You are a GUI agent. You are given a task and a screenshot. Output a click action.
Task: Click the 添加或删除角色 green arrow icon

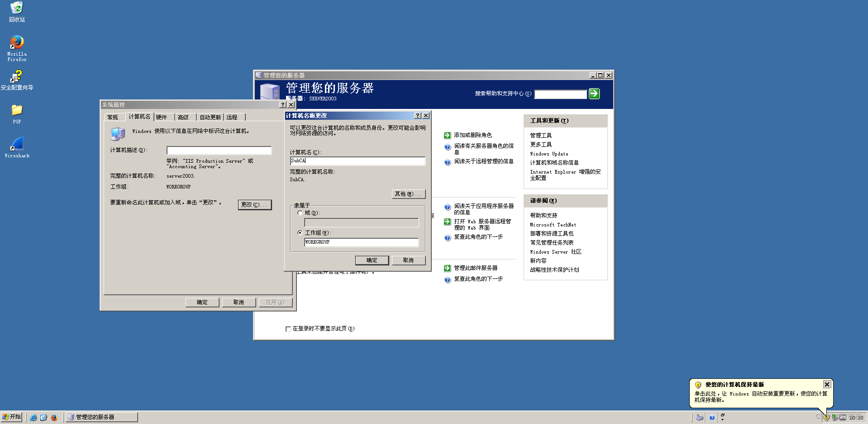(447, 135)
